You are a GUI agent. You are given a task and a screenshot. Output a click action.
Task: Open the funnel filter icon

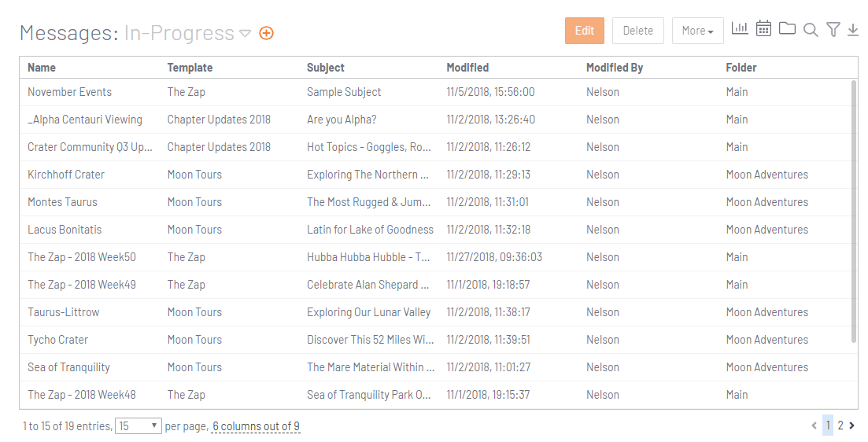[833, 29]
